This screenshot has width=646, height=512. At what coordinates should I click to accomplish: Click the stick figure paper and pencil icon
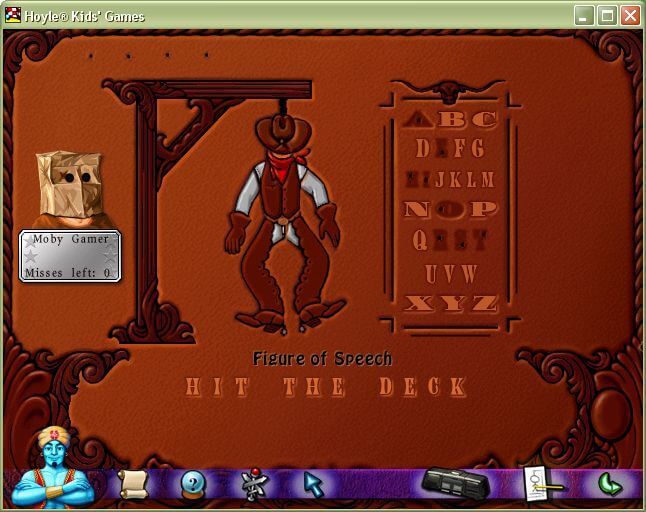pyautogui.click(x=542, y=484)
